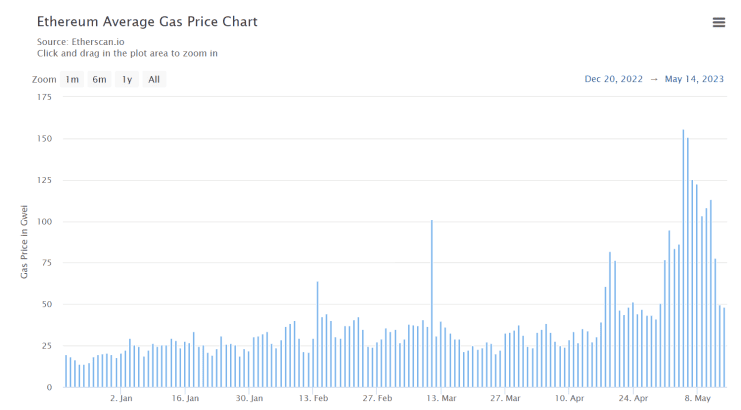Click the 10. Apr x-axis label

tap(569, 398)
